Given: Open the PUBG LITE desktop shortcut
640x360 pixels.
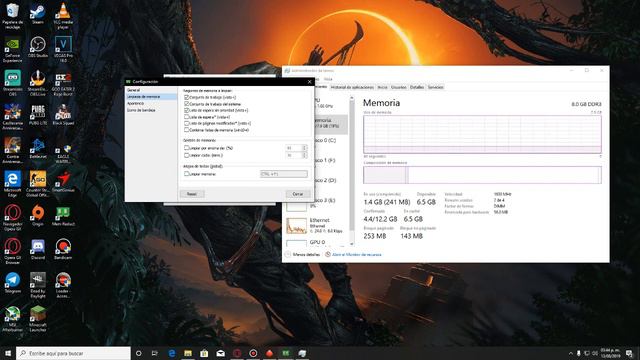Looking at the screenshot, I should tap(38, 115).
